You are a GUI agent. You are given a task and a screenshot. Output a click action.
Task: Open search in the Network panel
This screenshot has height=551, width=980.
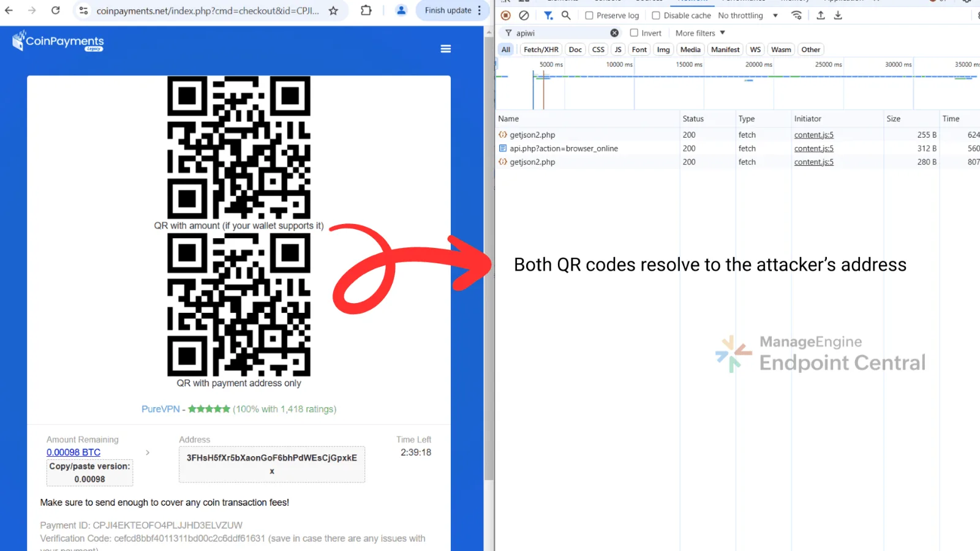[x=566, y=15]
